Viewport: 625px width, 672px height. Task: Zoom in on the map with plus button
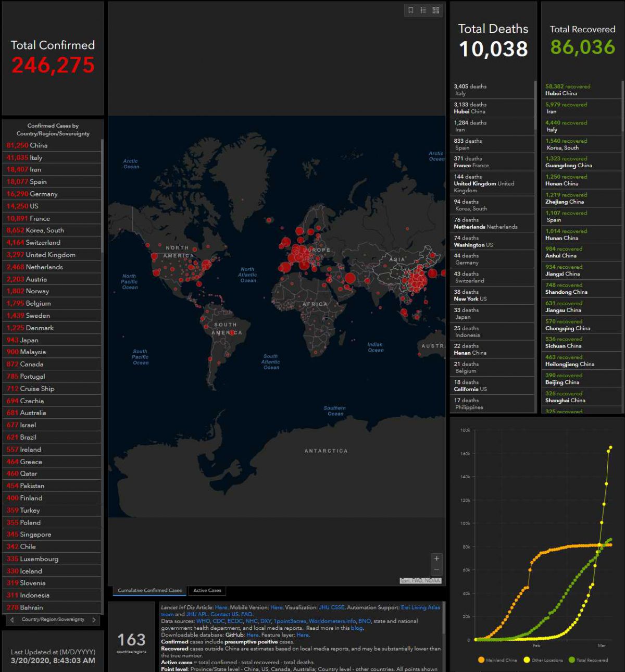click(436, 558)
